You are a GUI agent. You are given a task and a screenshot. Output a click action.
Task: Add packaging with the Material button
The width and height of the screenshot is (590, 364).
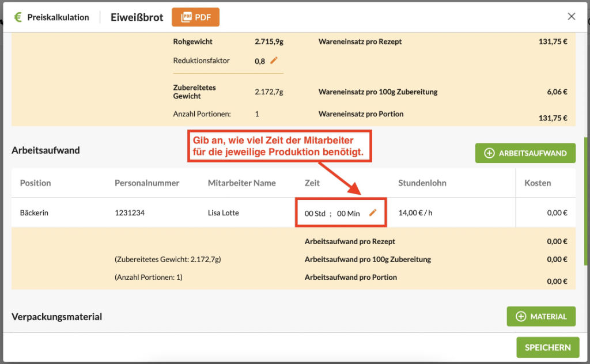coord(540,316)
